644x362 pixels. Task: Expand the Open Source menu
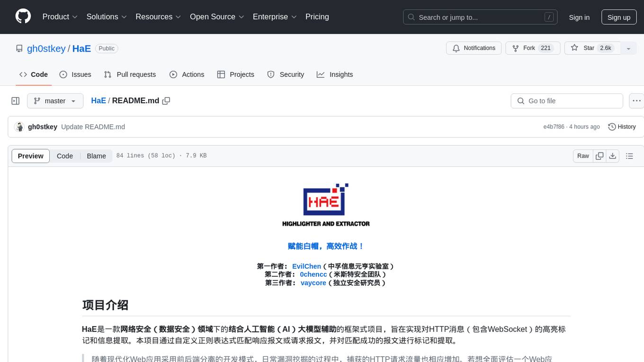(217, 17)
